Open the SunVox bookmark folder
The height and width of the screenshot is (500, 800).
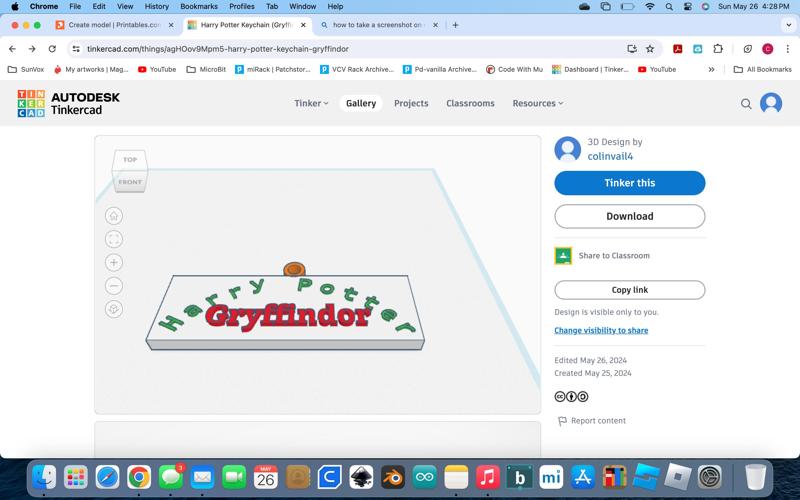(x=26, y=69)
